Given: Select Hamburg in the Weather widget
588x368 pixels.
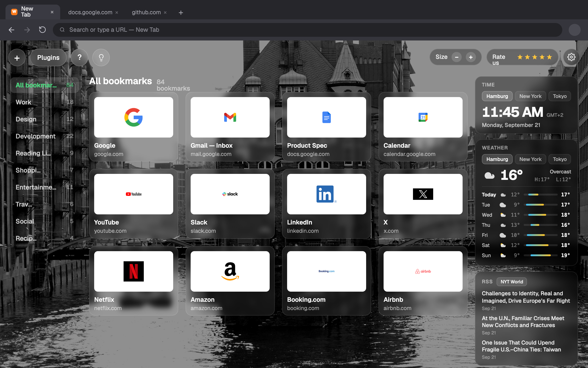Looking at the screenshot, I should click(x=497, y=159).
